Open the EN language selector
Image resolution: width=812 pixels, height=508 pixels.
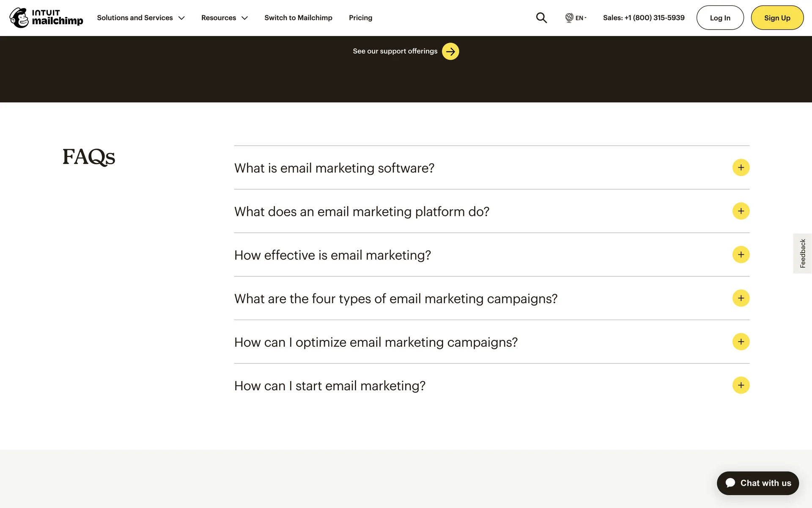[x=580, y=18]
